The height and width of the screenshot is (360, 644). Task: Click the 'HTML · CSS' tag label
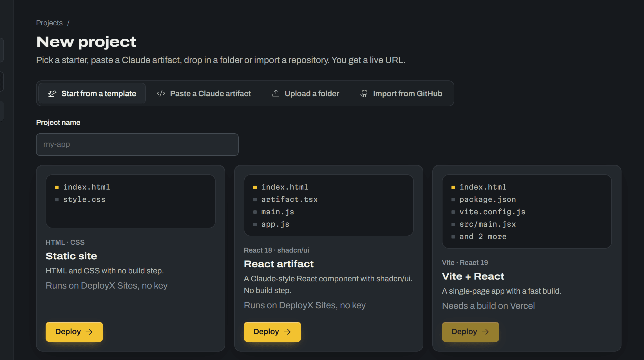point(65,242)
